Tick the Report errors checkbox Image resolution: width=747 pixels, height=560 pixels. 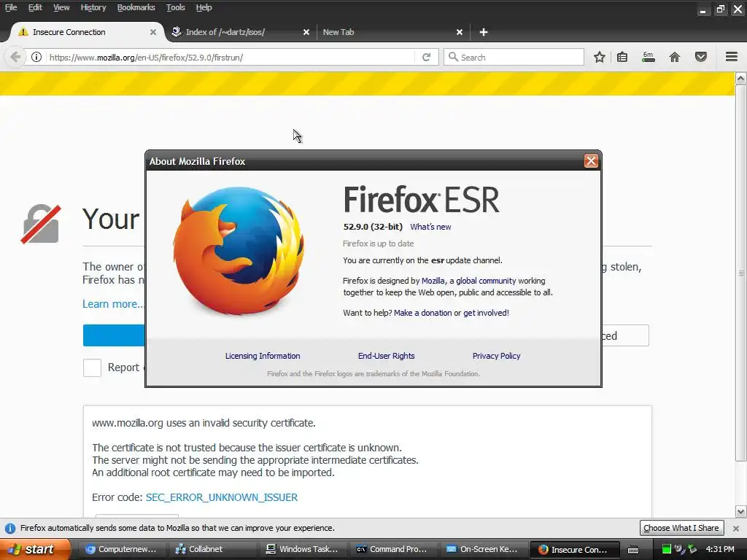click(x=92, y=367)
